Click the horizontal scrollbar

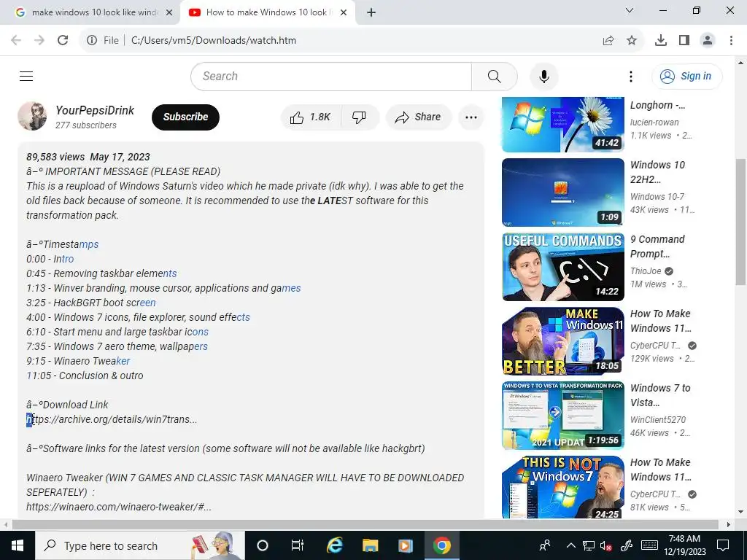[365, 524]
